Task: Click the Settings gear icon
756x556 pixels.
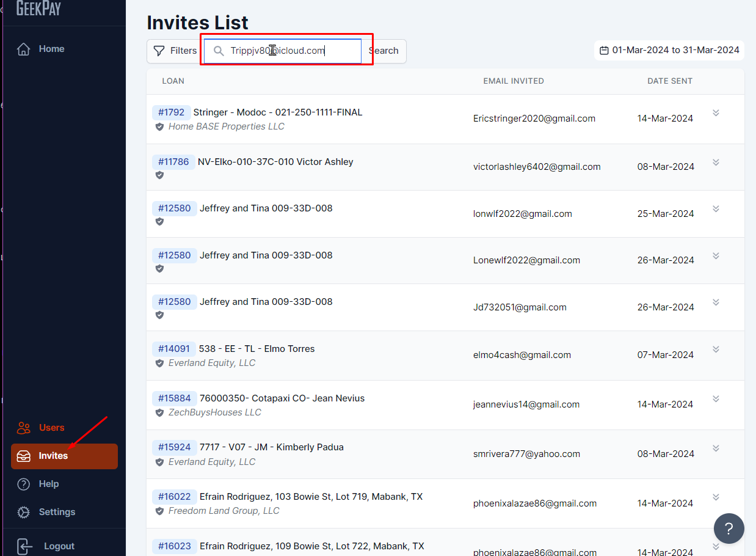Action: point(24,512)
